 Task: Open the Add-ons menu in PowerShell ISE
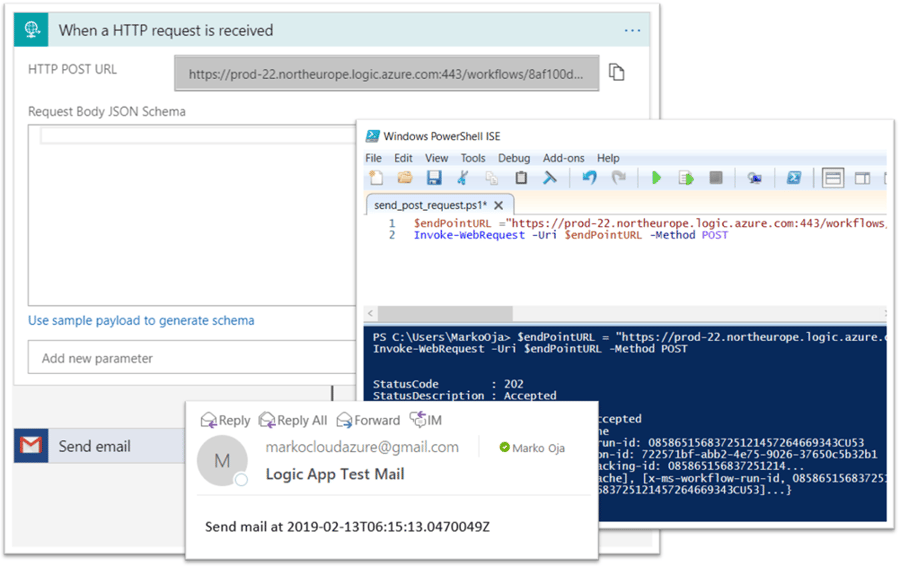pos(564,158)
